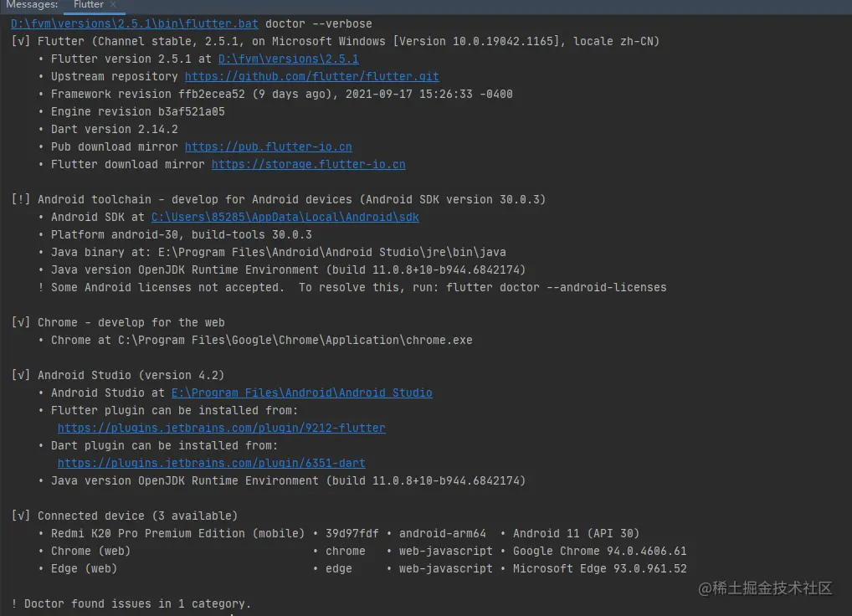
Task: Click the 'Microsoft Edge 93.0.961.52' version text
Action: 600,569
